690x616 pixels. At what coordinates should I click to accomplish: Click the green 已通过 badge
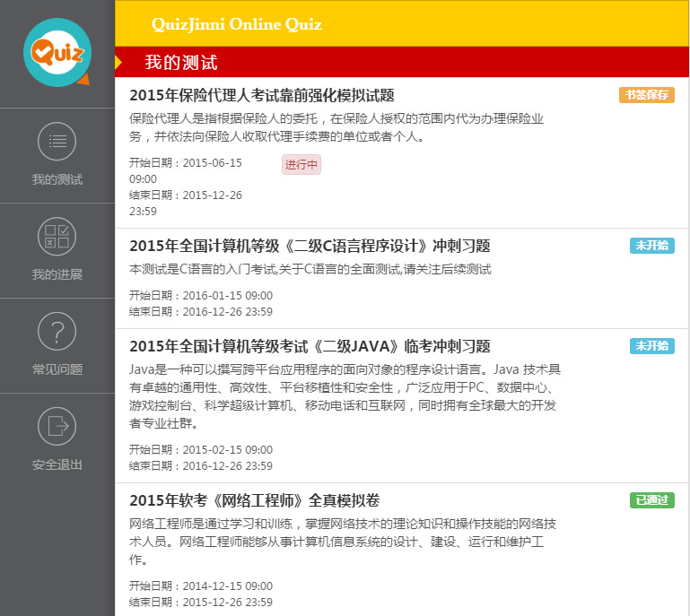pyautogui.click(x=651, y=500)
